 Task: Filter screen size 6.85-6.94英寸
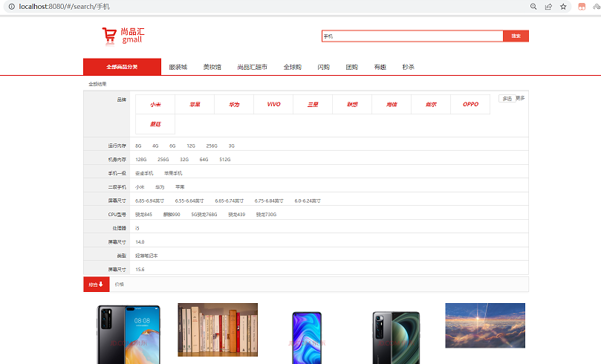coord(149,201)
